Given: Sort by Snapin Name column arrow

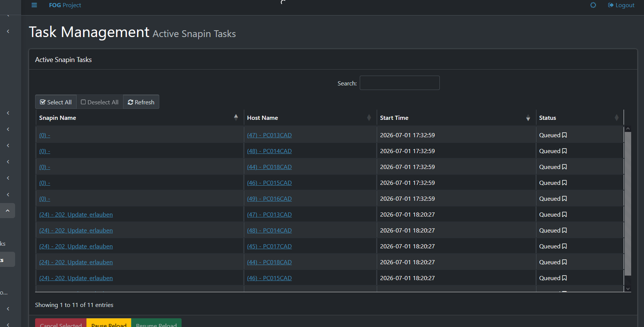Looking at the screenshot, I should (236, 117).
